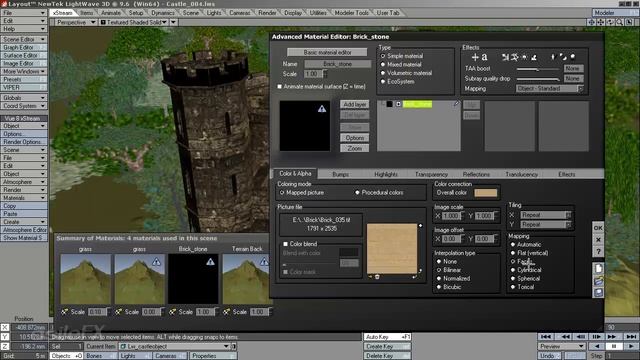This screenshot has height=360, width=640.
Task: Open the Render tab in top menu
Action: 267,13
